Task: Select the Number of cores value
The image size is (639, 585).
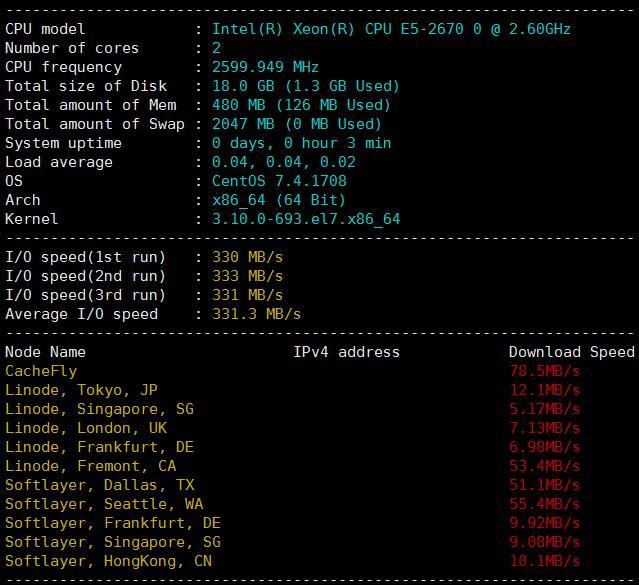Action: pos(216,48)
